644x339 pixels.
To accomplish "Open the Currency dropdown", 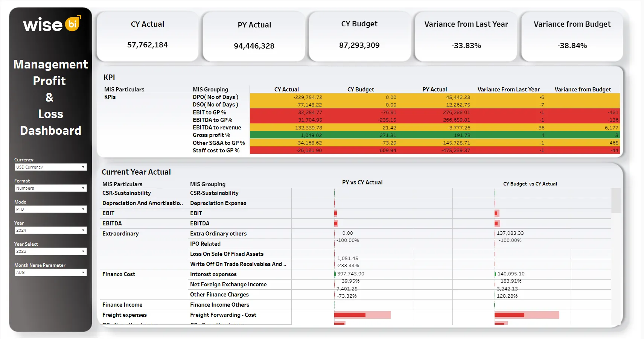I will (x=50, y=167).
